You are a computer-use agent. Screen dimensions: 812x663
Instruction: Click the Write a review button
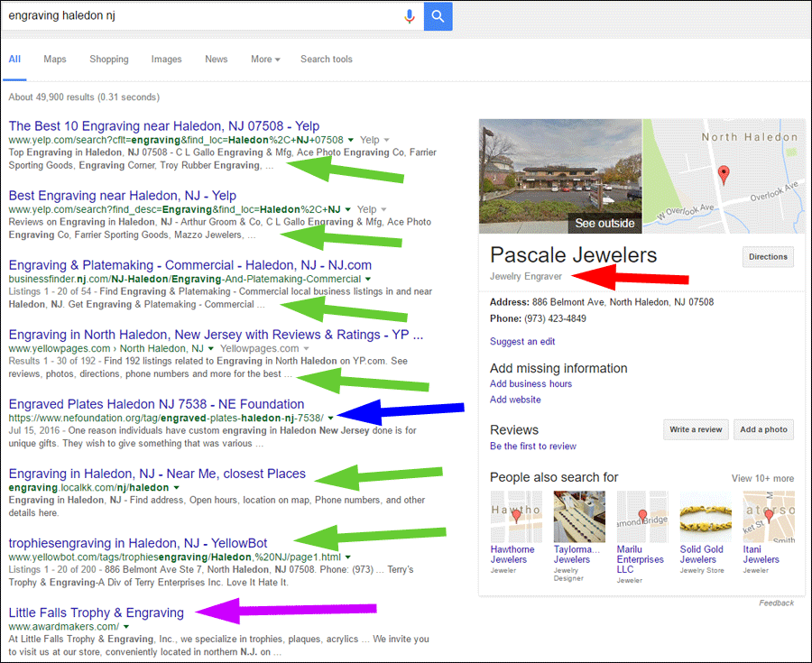696,429
